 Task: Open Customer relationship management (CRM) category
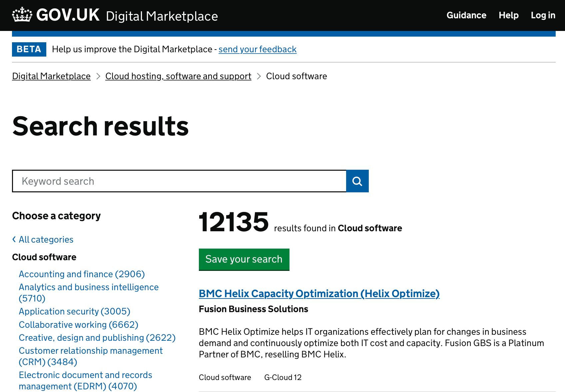pyautogui.click(x=91, y=356)
